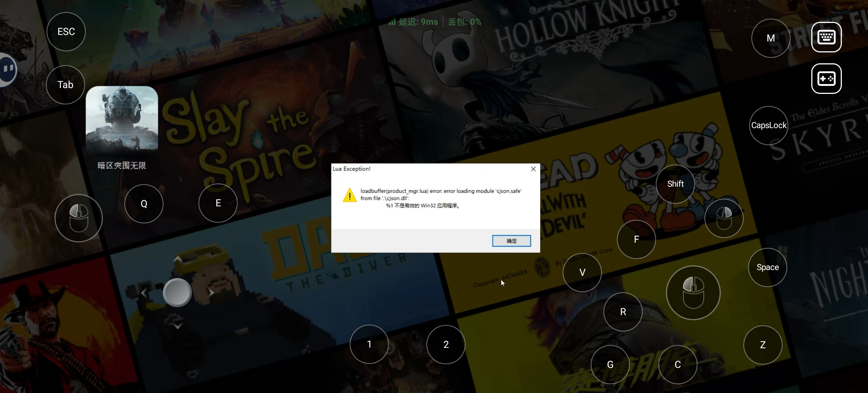Image resolution: width=868 pixels, height=393 pixels.
Task: Tap the Q virtual key
Action: 144,204
